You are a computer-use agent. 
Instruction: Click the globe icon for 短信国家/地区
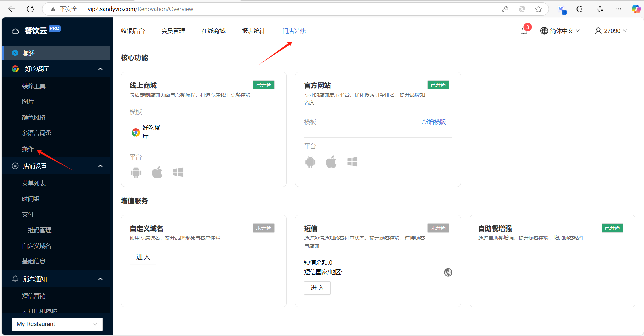(448, 272)
